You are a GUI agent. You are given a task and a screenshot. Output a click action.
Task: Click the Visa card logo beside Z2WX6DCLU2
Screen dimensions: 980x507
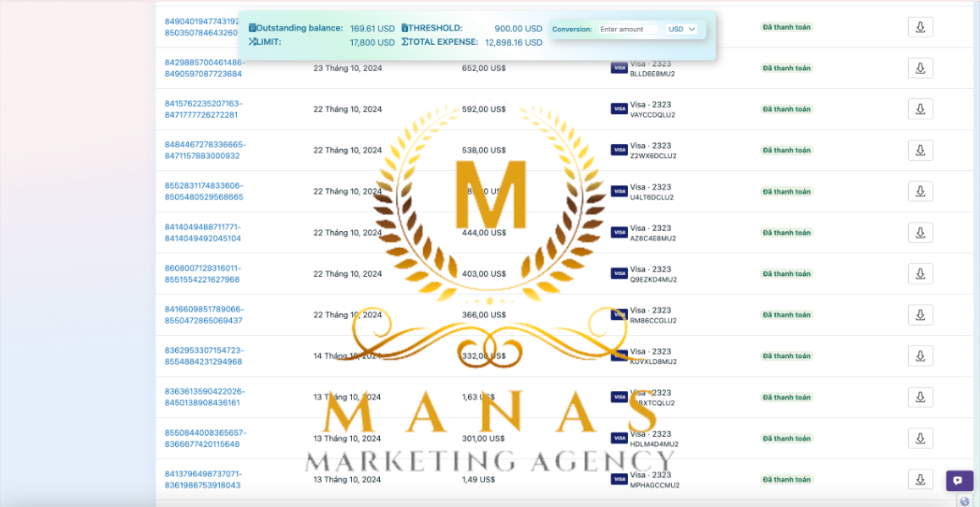(619, 150)
